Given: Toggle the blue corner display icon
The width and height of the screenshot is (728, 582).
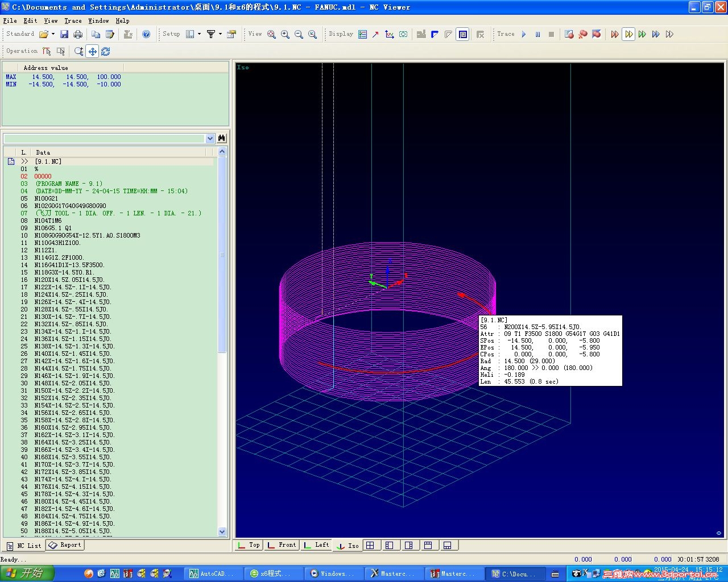Looking at the screenshot, I should (435, 34).
